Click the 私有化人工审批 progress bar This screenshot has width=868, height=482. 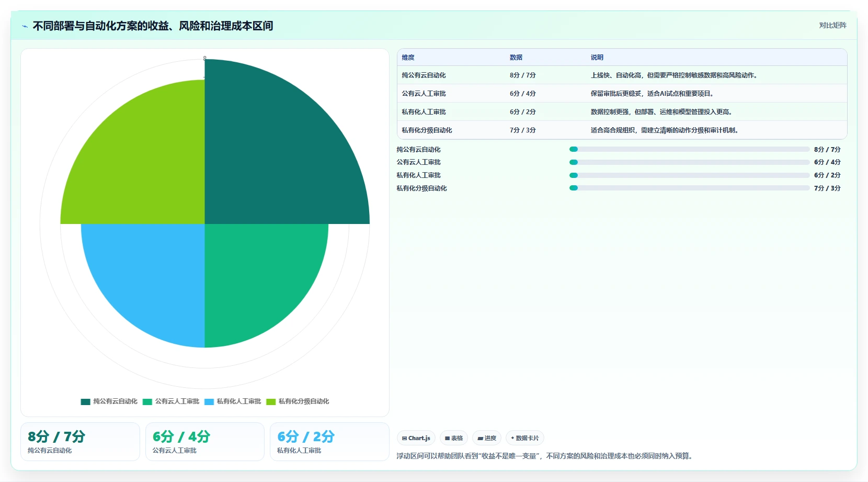click(689, 175)
